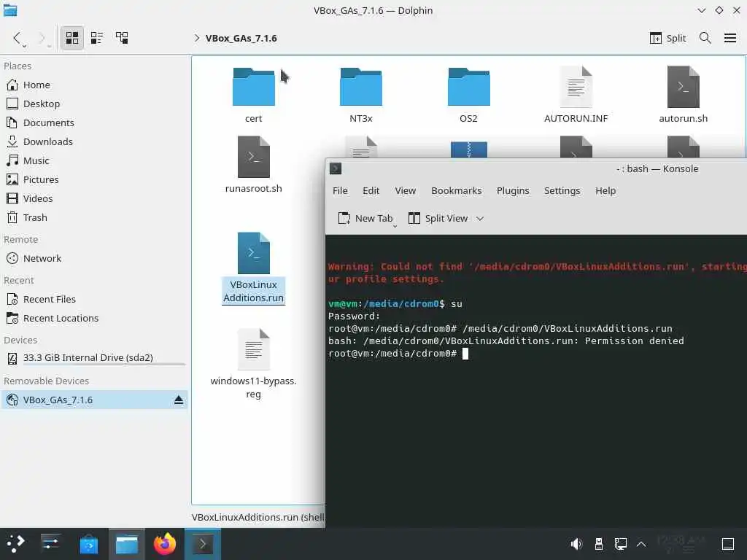Switch Dolphin to Icons view mode
The width and height of the screenshot is (747, 560).
point(72,38)
